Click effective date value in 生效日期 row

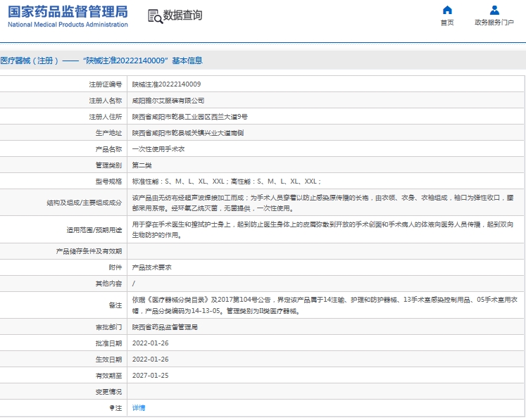pos(150,359)
